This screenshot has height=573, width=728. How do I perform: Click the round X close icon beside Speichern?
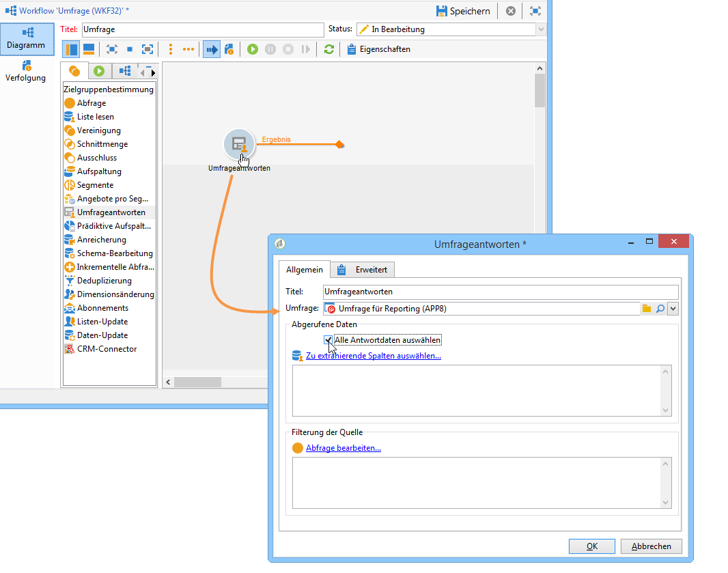pyautogui.click(x=511, y=11)
